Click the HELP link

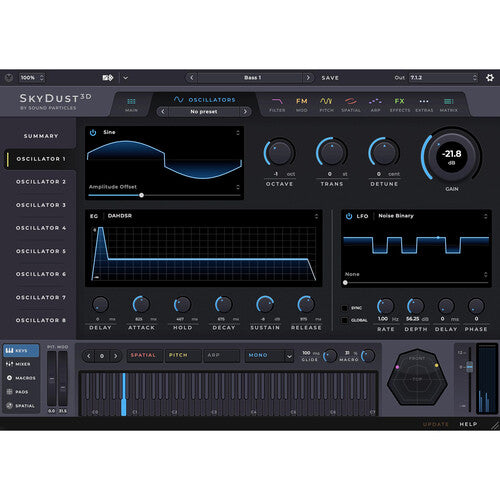(468, 424)
